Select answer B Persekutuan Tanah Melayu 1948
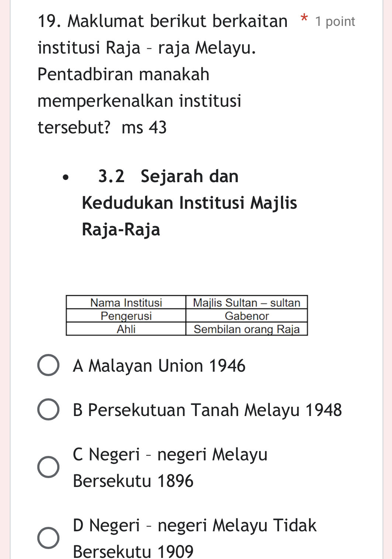 [x=48, y=409]
